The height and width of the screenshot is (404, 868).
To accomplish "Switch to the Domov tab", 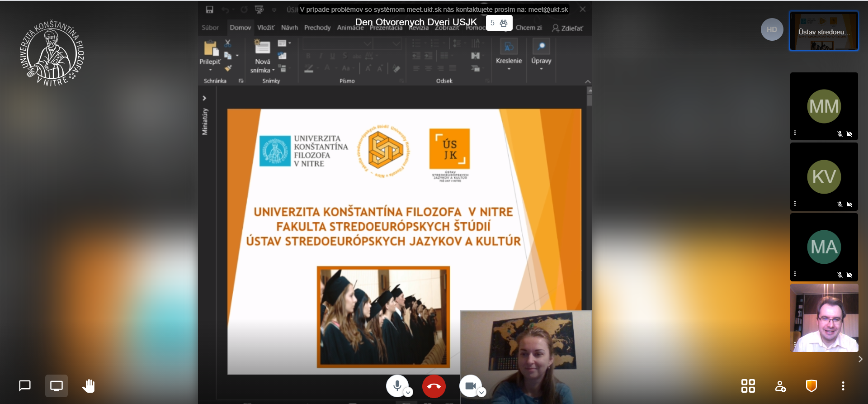I will (x=240, y=28).
